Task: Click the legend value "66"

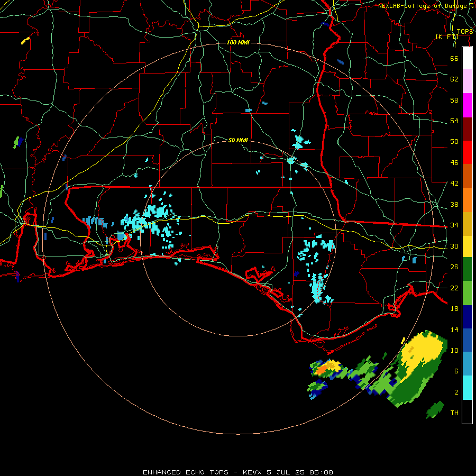Action: click(x=454, y=58)
